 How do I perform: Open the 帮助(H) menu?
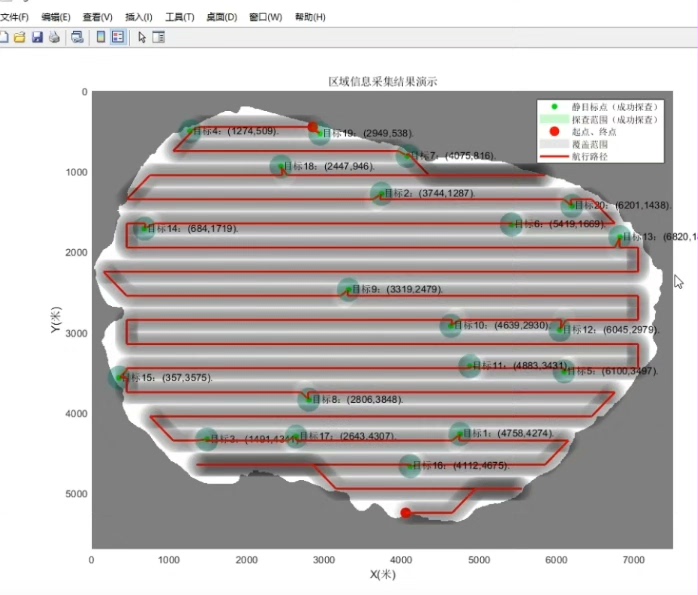point(310,17)
